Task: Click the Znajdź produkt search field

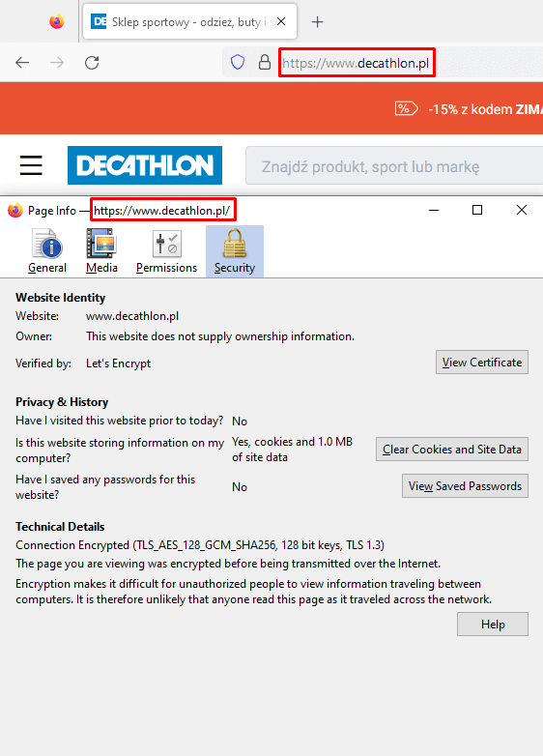Action: (394, 166)
